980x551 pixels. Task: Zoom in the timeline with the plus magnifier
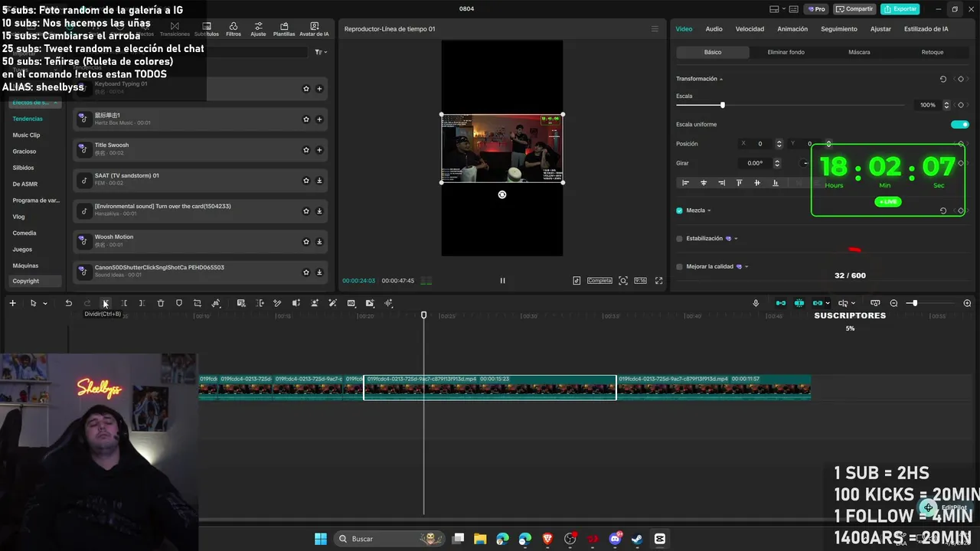tap(967, 303)
